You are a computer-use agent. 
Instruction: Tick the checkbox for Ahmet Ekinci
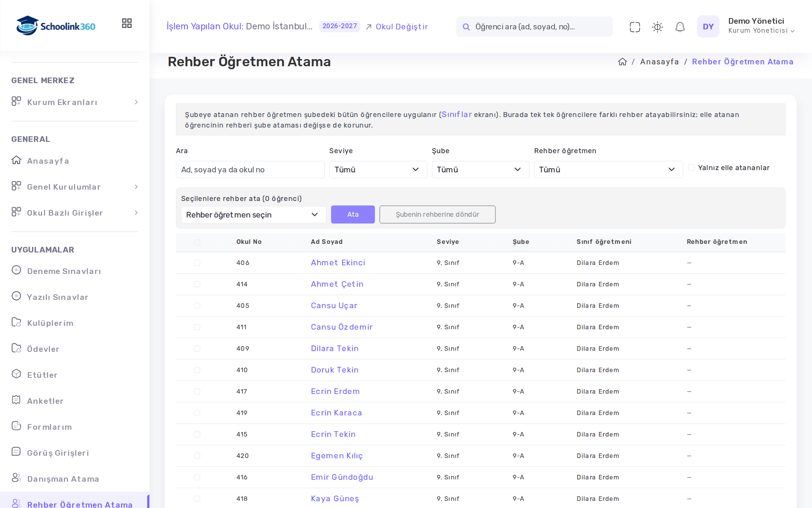pos(197,263)
